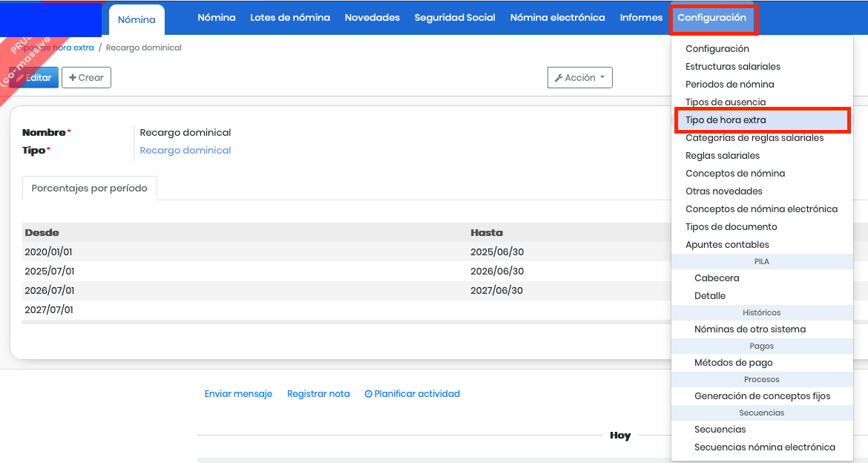Choose Reglas salariales from the menu
Screen dimensions: 868x463
point(723,156)
